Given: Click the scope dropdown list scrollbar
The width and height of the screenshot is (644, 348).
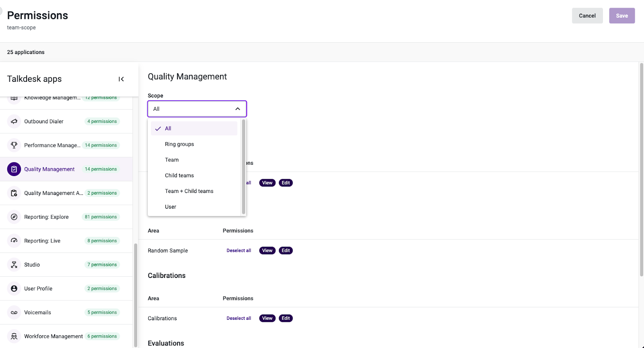Looking at the screenshot, I should (x=244, y=166).
